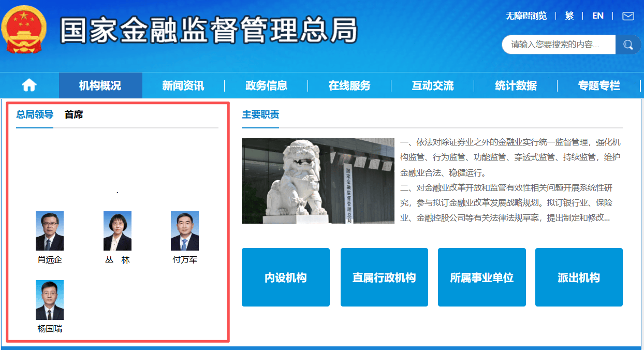This screenshot has height=350, width=644.
Task: Open the 专题专栏 menu
Action: tap(599, 85)
